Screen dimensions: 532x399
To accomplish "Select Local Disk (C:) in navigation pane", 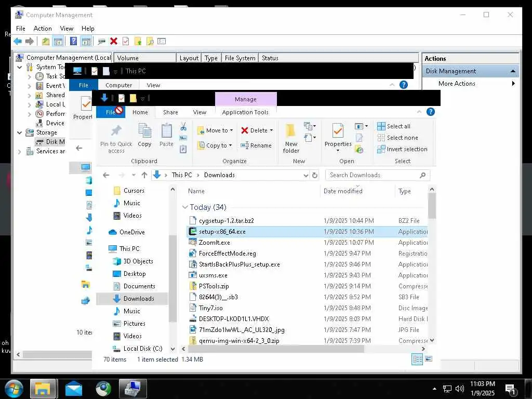I will coord(142,349).
